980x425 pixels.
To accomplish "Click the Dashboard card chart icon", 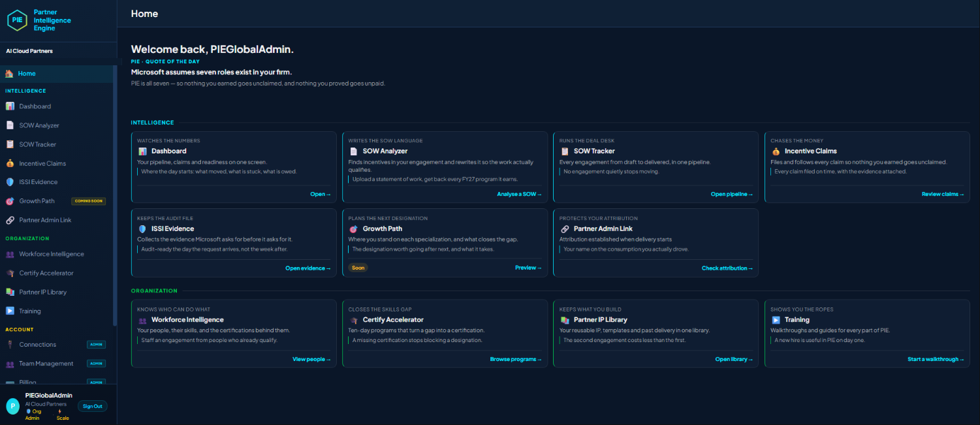I will 142,151.
